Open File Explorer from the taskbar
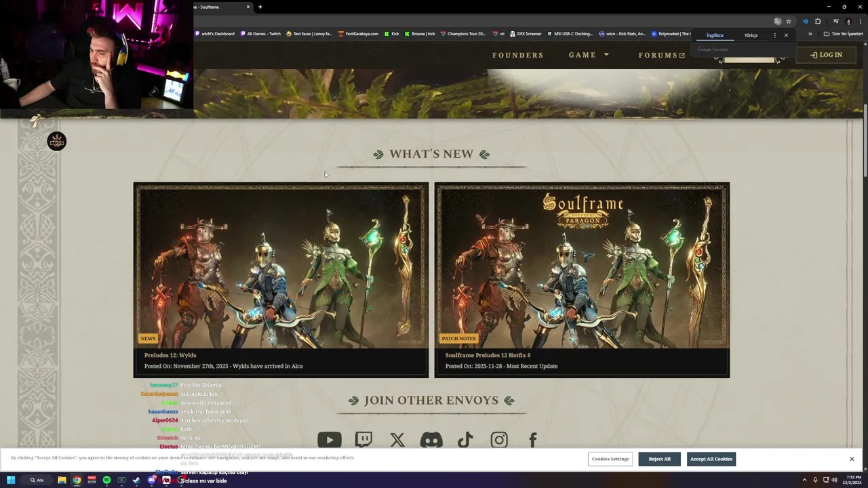868x488 pixels. coord(62,480)
